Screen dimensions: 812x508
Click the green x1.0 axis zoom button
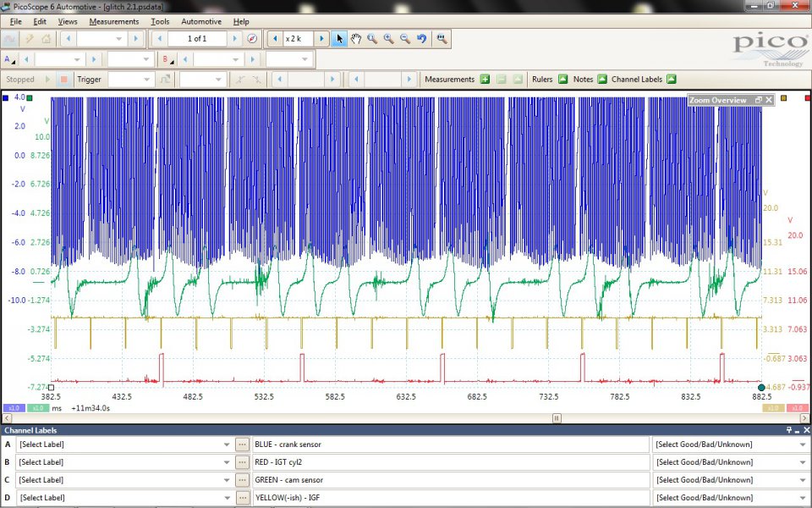pos(38,408)
